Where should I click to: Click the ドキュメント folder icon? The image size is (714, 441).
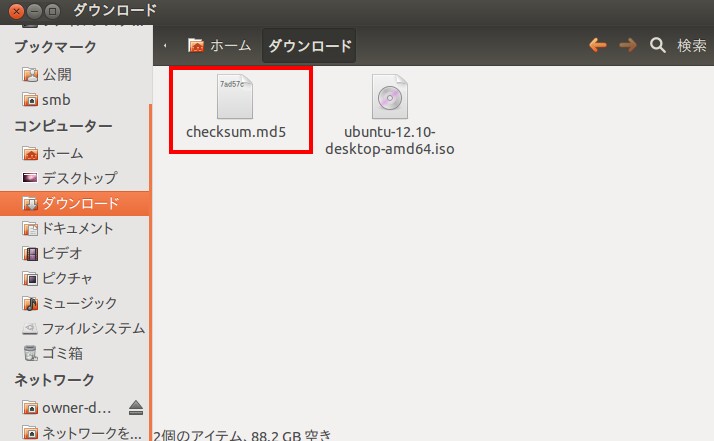(x=30, y=228)
